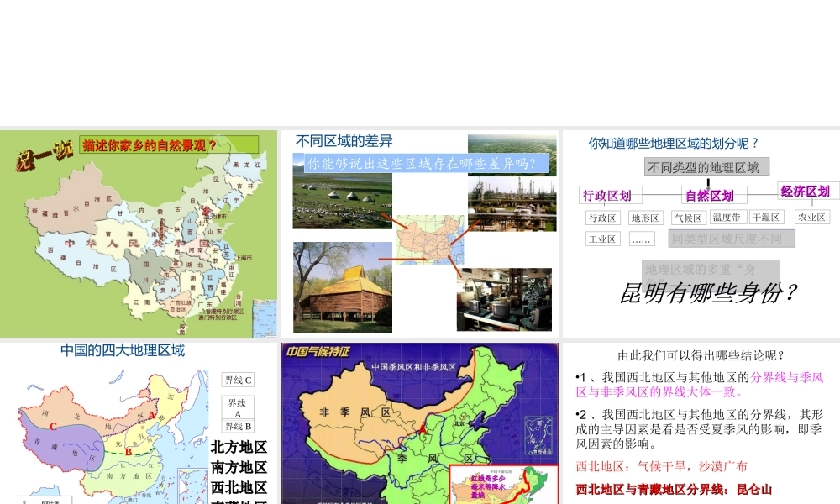The height and width of the screenshot is (504, 840).
Task: Select the 地形区 box
Action: coord(645,218)
